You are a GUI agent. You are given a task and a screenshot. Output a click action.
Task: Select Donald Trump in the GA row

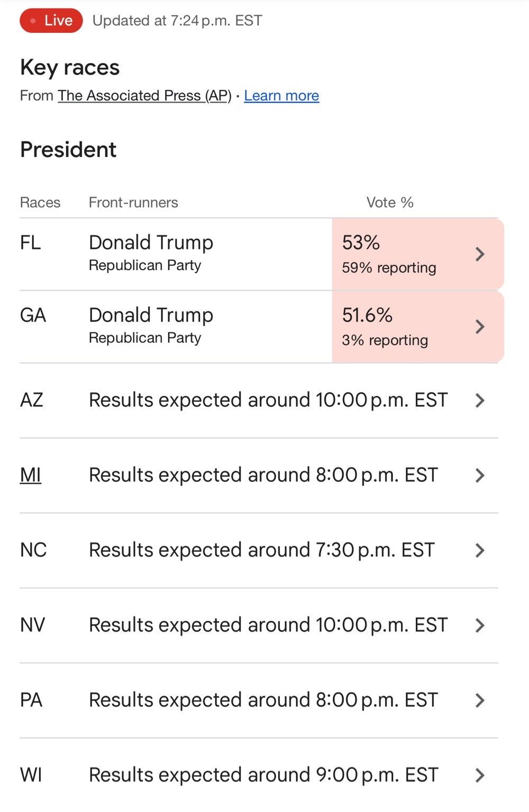[151, 315]
